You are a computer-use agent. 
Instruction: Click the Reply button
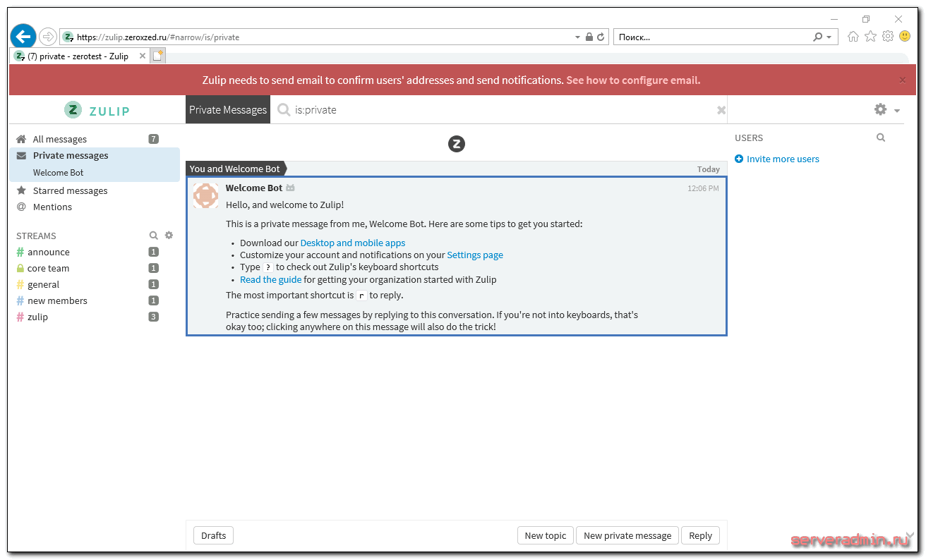pos(700,535)
